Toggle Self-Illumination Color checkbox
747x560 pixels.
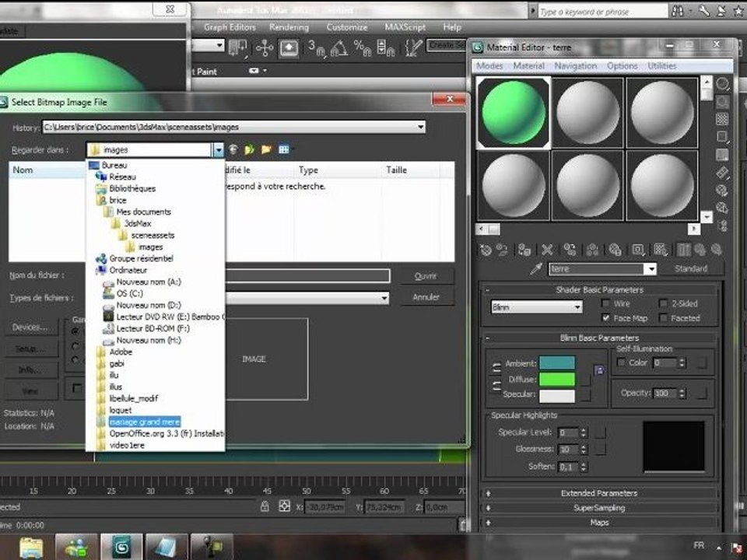[621, 362]
